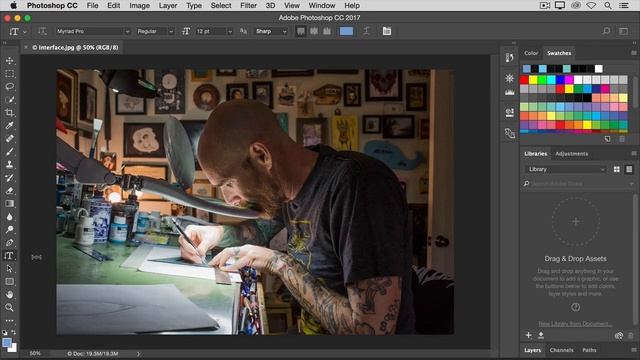The height and width of the screenshot is (360, 640).
Task: Open the Histogram panel icon in dock
Action: [509, 93]
